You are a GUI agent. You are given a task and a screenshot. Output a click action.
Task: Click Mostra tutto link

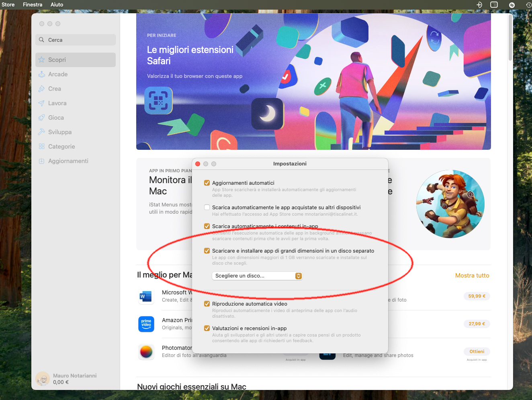click(x=472, y=276)
